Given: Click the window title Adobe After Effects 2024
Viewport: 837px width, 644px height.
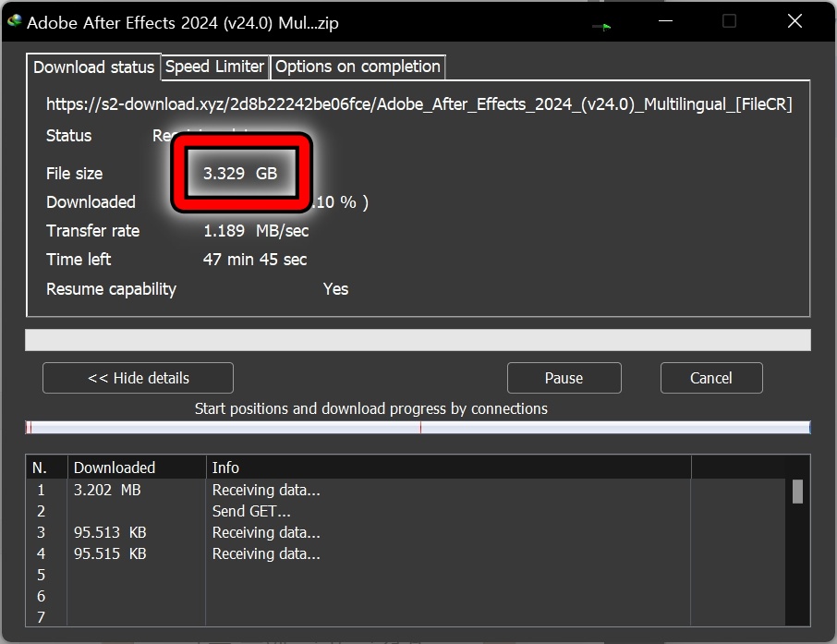Looking at the screenshot, I should click(x=183, y=23).
